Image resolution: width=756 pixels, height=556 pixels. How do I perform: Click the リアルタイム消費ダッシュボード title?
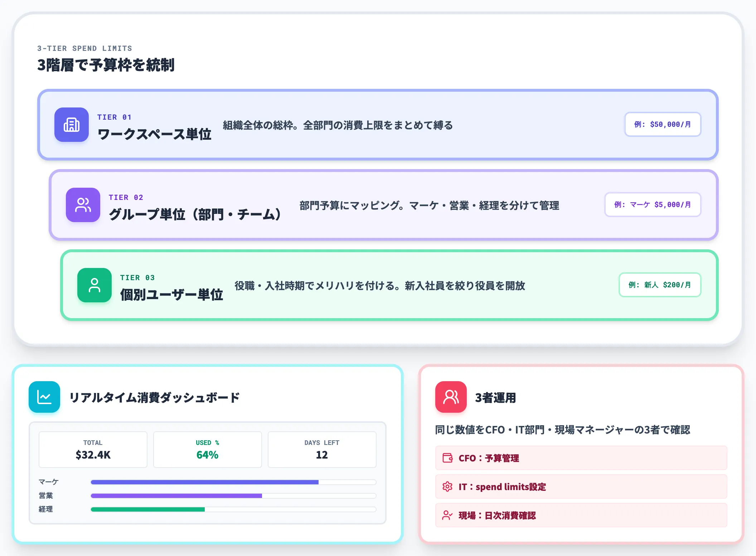[154, 397]
